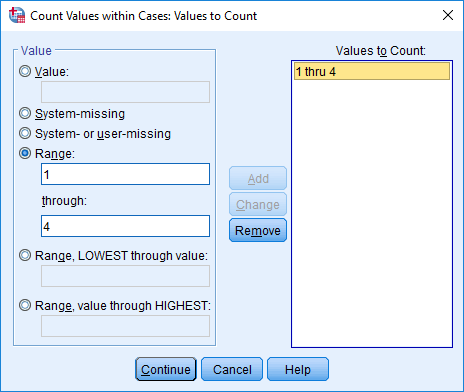The width and height of the screenshot is (464, 392).
Task: Click Continue to confirm values
Action: click(166, 369)
